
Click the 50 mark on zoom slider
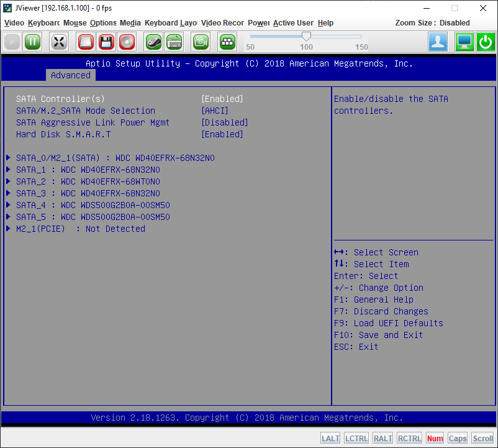(x=250, y=47)
